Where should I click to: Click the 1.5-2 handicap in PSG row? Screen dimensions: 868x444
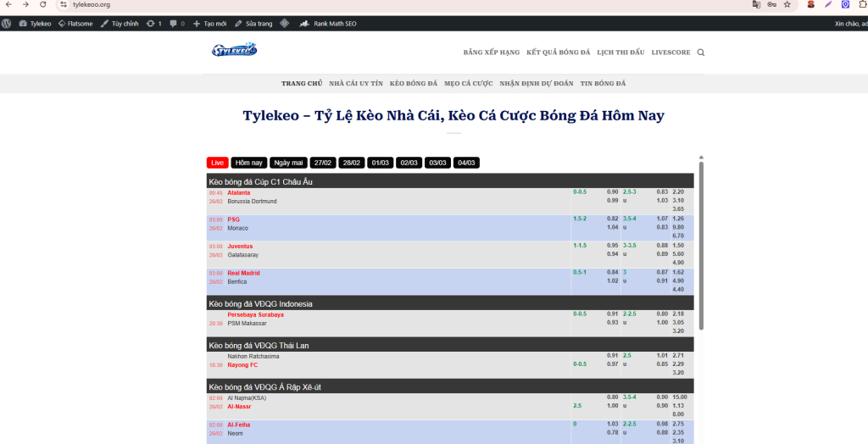[x=580, y=219]
